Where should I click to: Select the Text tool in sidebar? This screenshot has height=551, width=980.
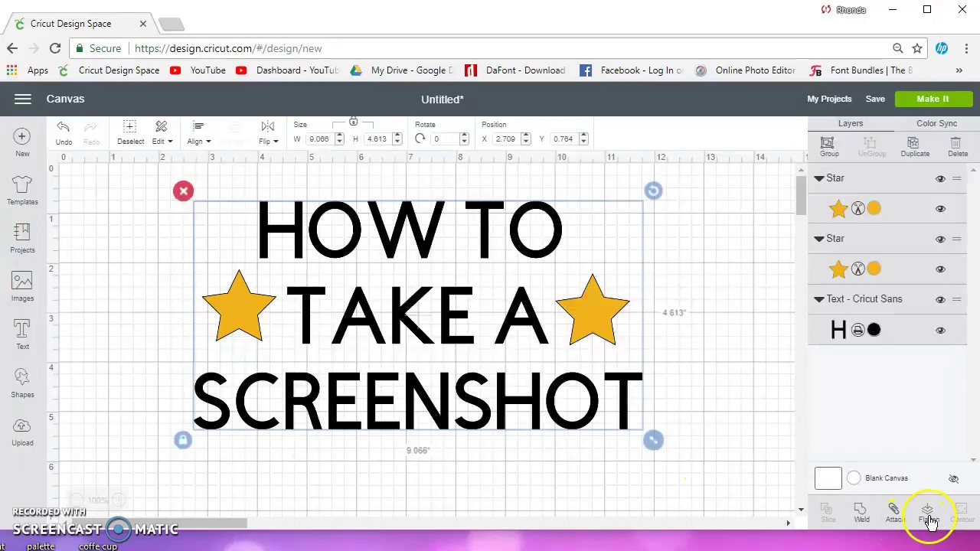point(22,334)
